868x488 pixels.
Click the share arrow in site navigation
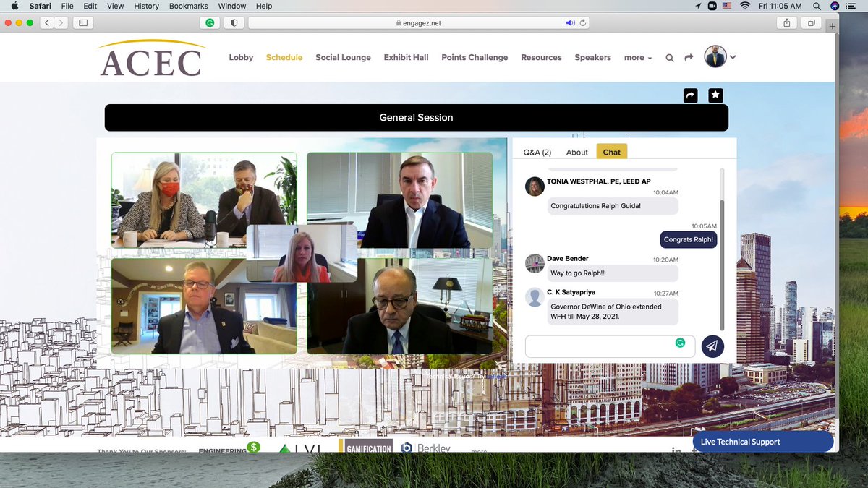click(x=689, y=58)
